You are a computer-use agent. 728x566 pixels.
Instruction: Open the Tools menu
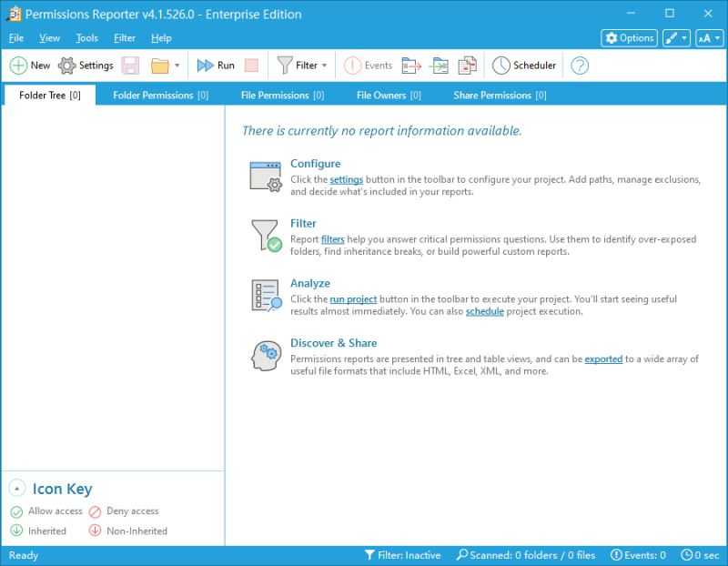click(86, 38)
